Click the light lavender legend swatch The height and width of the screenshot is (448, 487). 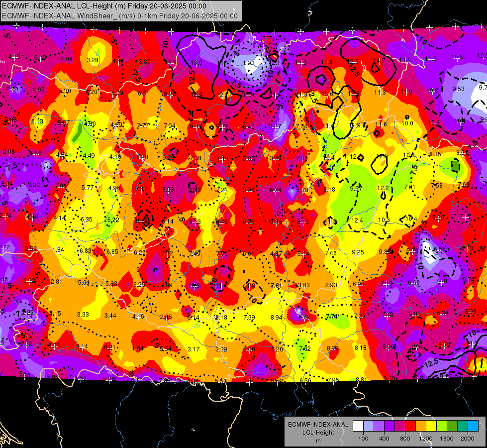(x=368, y=426)
